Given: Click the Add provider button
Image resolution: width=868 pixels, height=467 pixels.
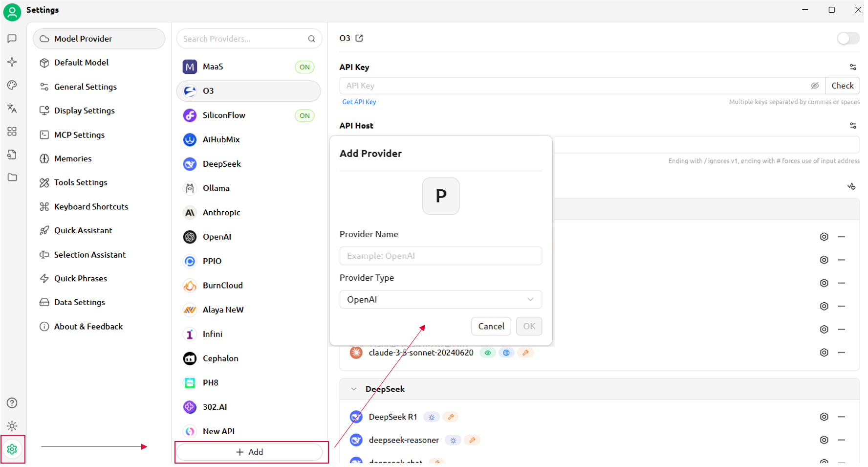Looking at the screenshot, I should (249, 452).
